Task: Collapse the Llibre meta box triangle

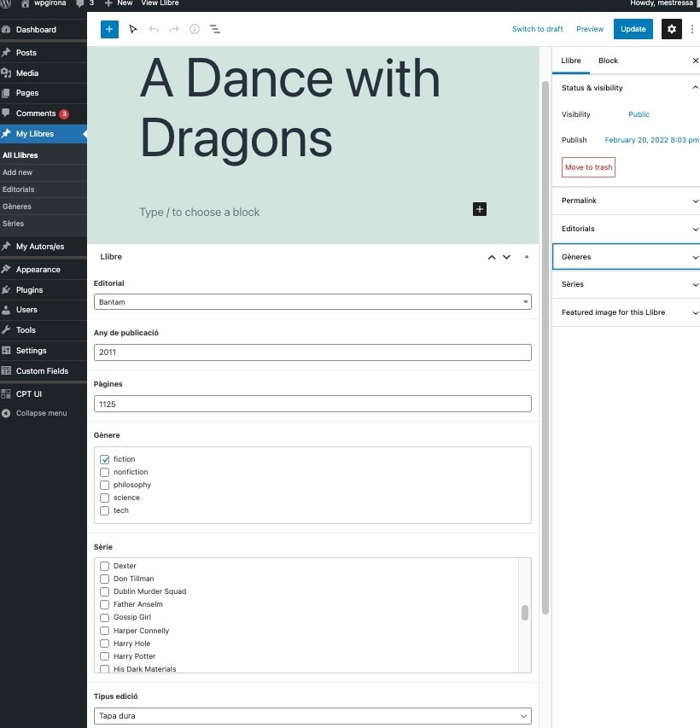Action: pos(526,257)
